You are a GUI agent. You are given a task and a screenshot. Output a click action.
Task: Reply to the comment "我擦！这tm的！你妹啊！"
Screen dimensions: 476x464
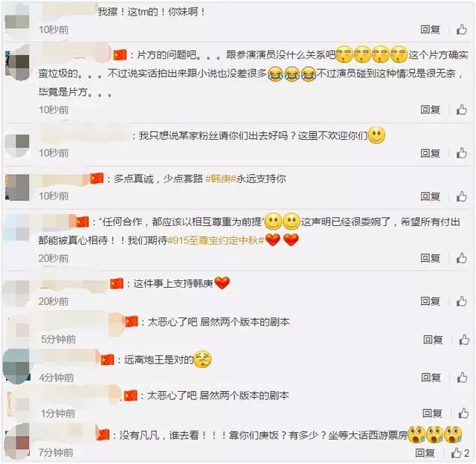point(430,30)
